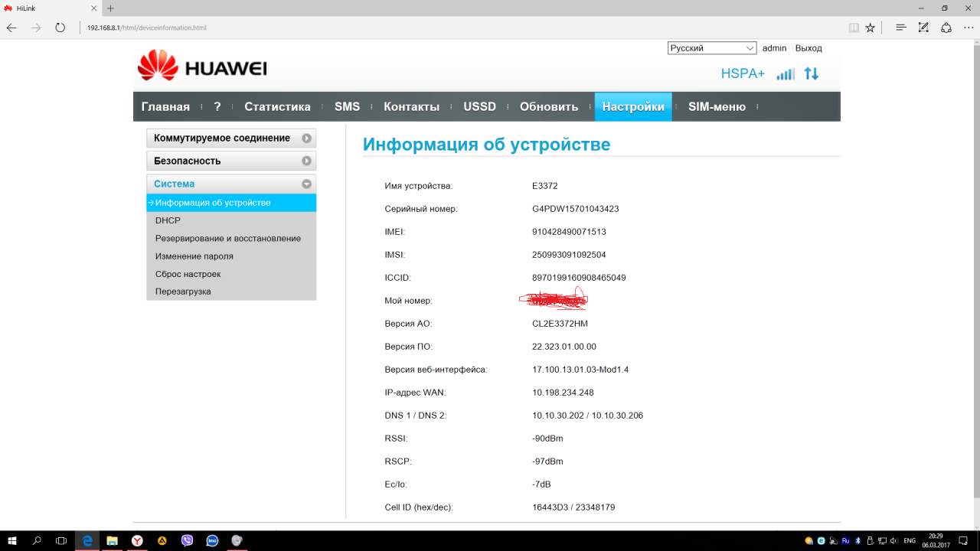Click the Перезагрузка reboot link
980x551 pixels.
point(183,292)
